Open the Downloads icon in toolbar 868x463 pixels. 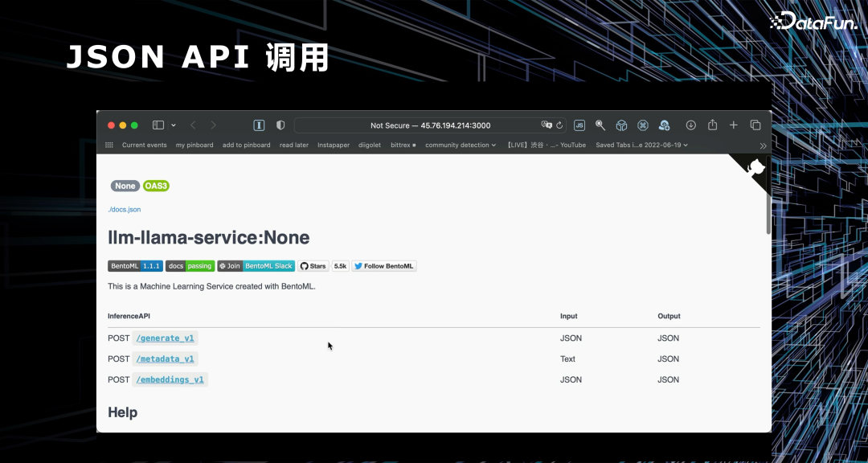click(x=690, y=125)
